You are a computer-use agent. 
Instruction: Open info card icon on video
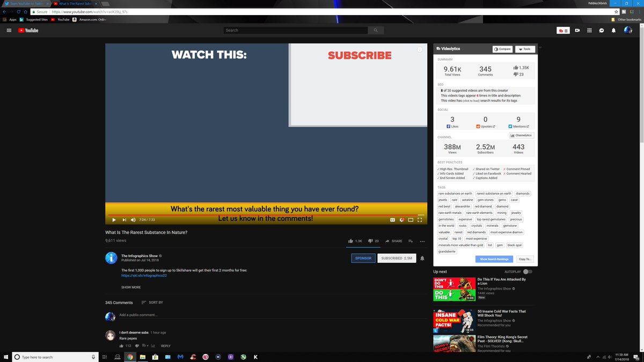pos(420,50)
